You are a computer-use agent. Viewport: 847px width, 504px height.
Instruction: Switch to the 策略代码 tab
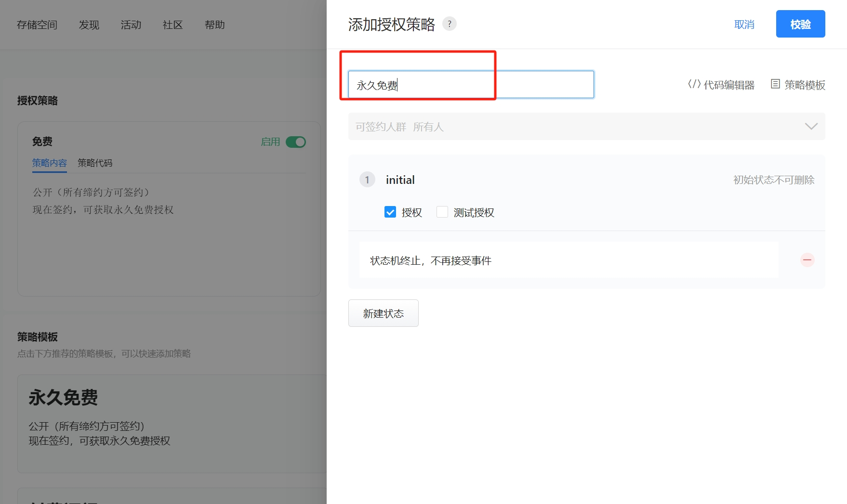coord(95,163)
